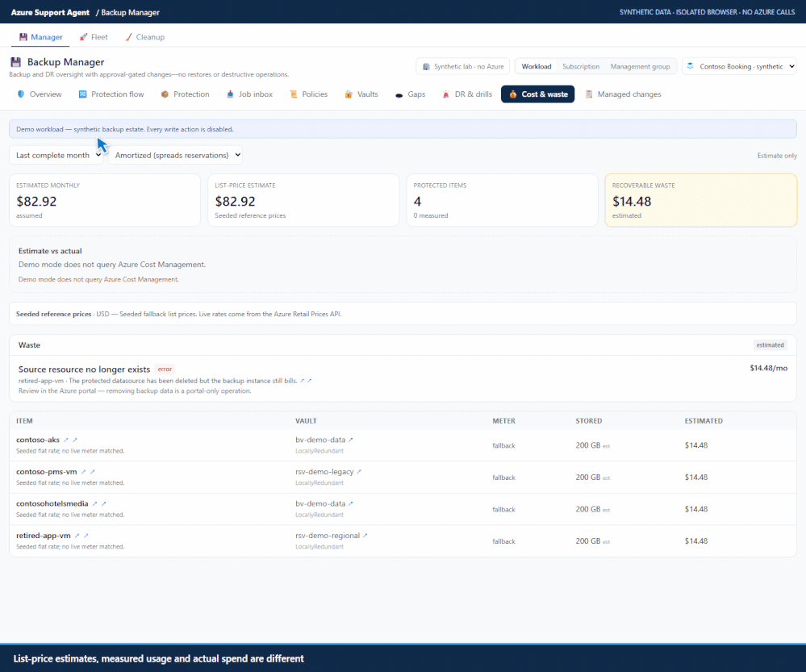Click the STORED column header
Screen dimensions: 806x672
click(x=588, y=420)
